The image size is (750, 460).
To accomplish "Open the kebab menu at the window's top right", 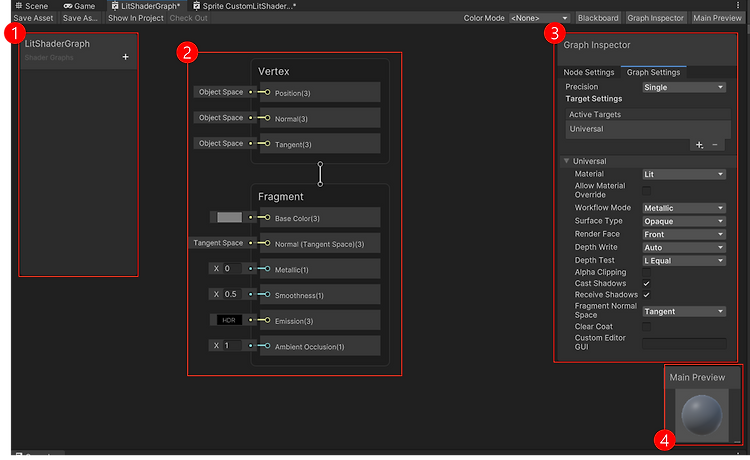I will point(738,5).
